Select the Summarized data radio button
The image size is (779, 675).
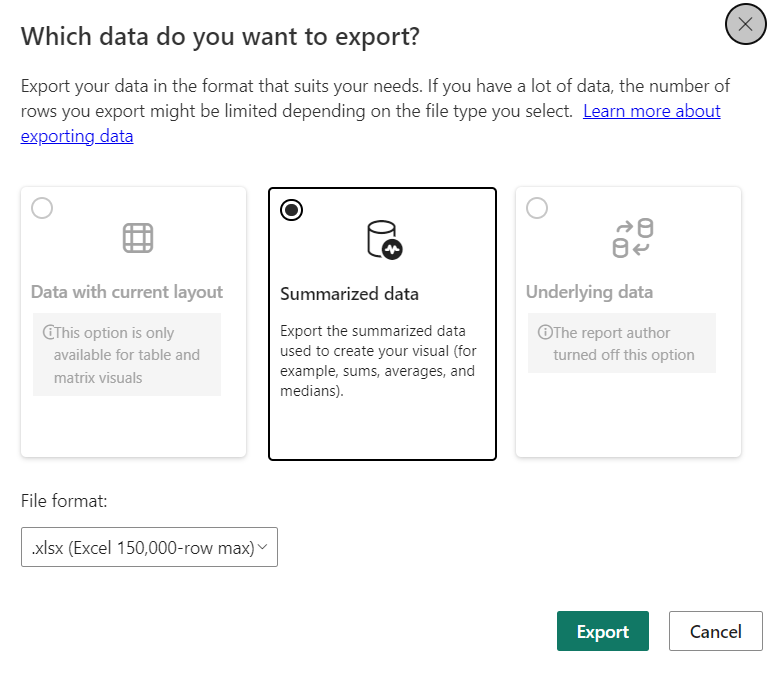click(291, 210)
